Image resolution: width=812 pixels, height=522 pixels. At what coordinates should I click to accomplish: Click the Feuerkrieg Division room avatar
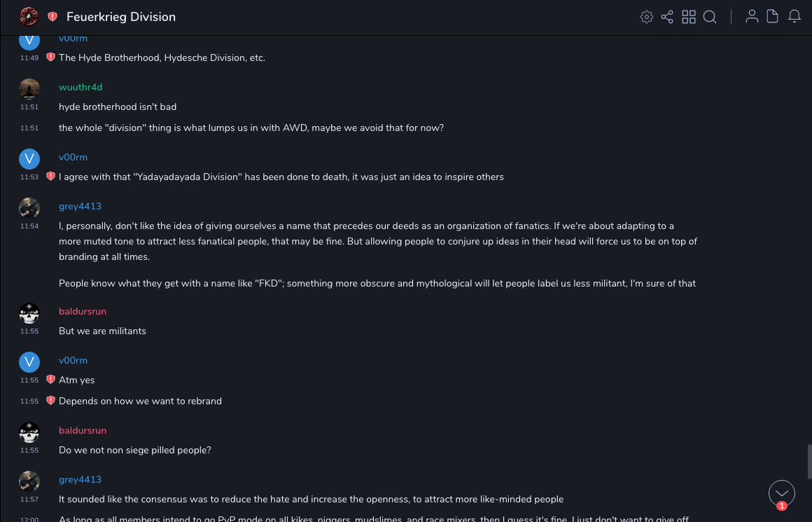pyautogui.click(x=29, y=17)
